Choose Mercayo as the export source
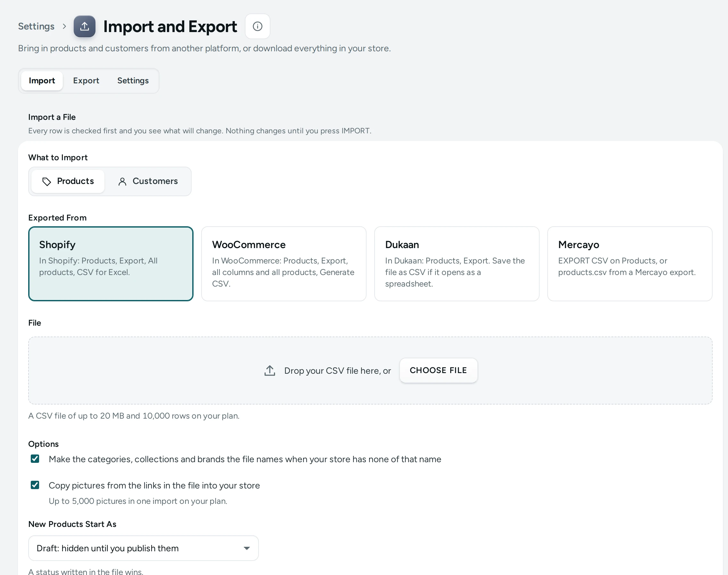Viewport: 728px width, 575px height. [x=630, y=263]
